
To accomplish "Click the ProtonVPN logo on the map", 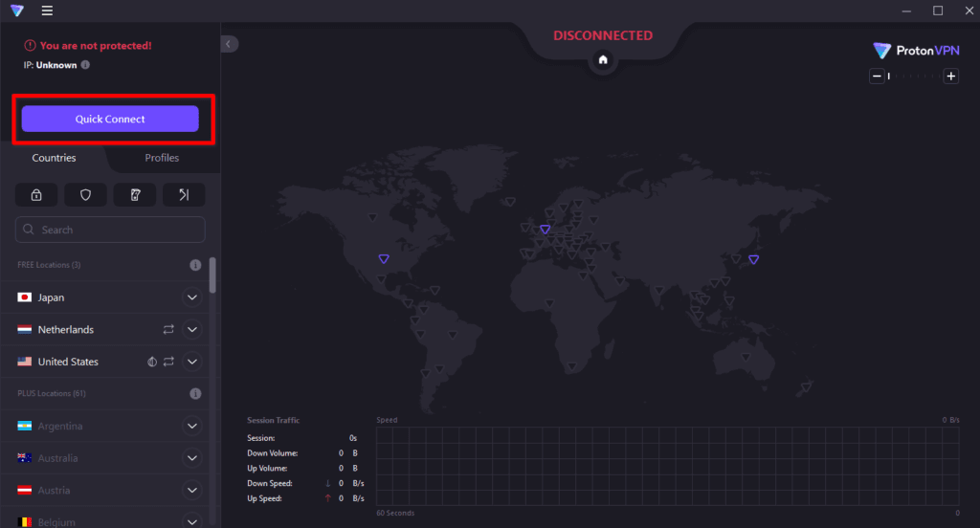I will pos(916,51).
